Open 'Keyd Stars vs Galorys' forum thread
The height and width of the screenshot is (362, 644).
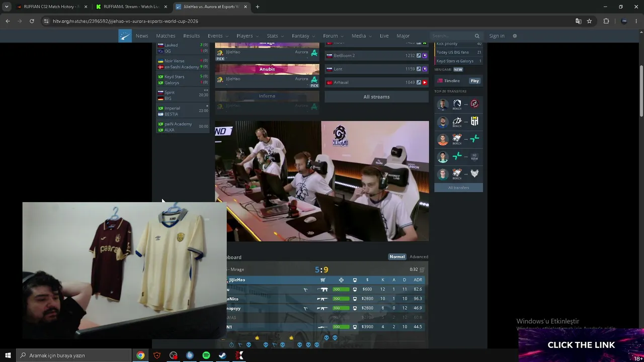[458, 61]
